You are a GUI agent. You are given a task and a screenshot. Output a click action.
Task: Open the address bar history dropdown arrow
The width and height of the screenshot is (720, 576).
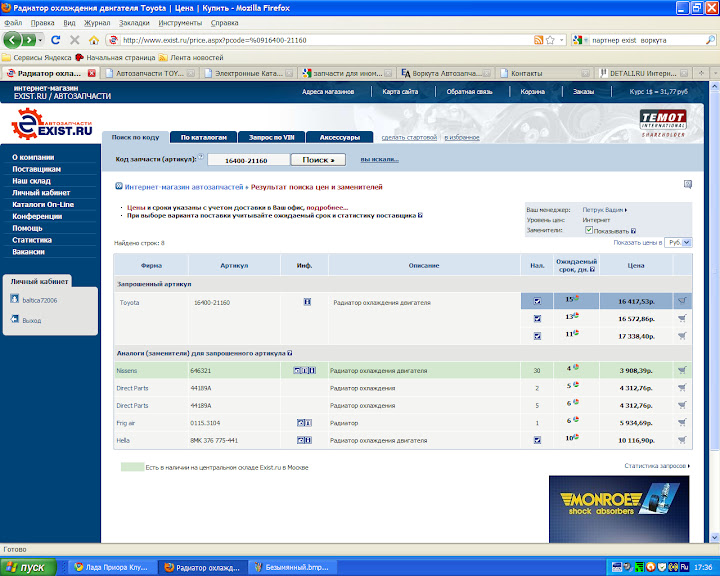tap(561, 40)
